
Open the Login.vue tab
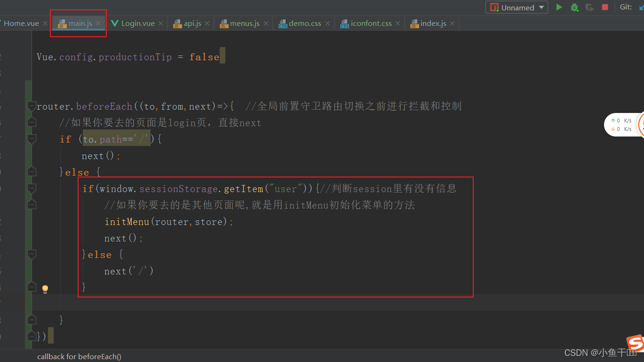pos(138,23)
